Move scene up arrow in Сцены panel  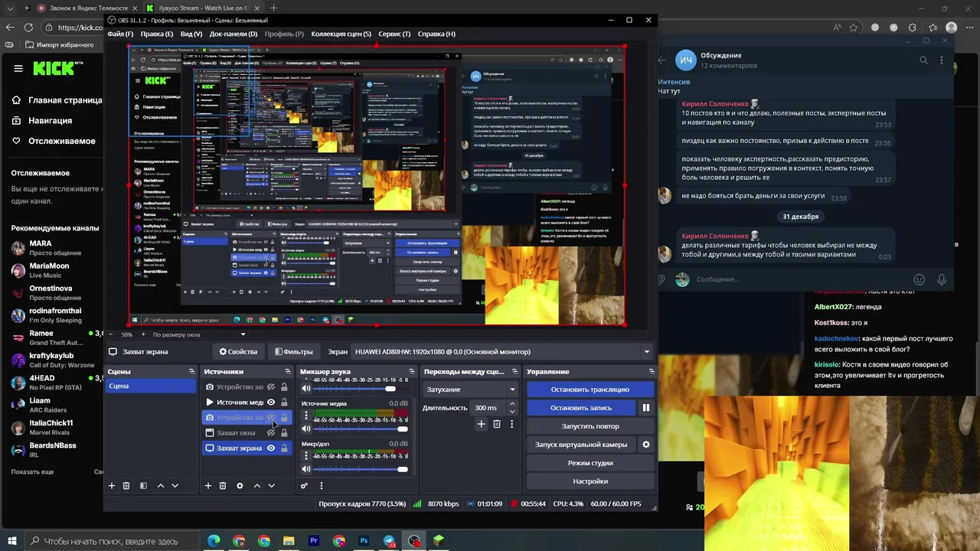pos(160,486)
